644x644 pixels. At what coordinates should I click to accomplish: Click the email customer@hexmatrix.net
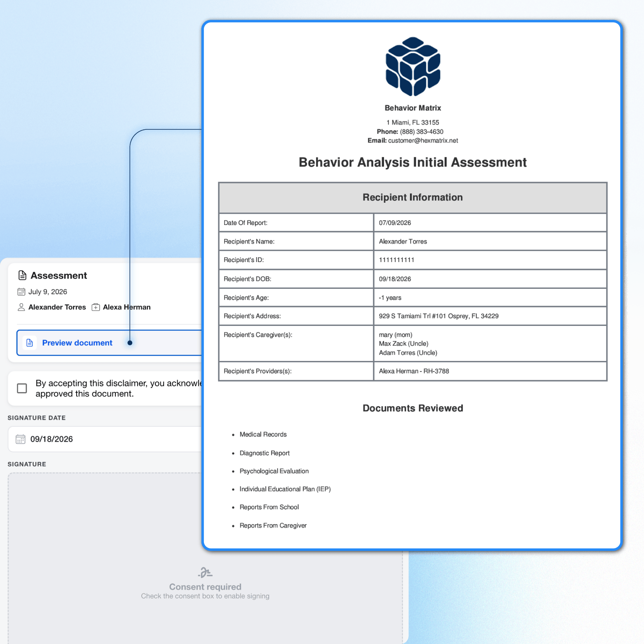coord(423,141)
